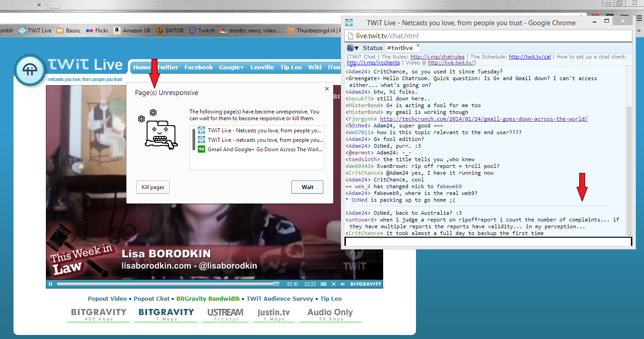Click the Wait button in the unresponsive dialog
644x339 pixels.
(307, 187)
